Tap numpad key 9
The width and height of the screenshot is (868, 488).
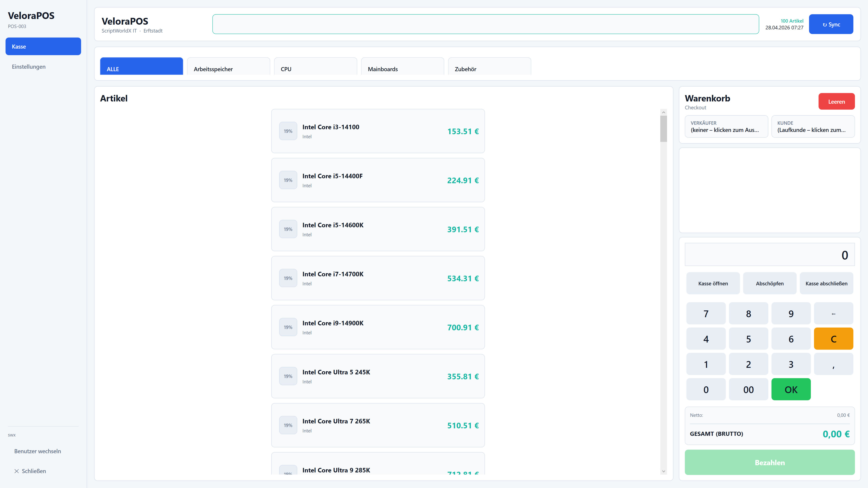(791, 314)
